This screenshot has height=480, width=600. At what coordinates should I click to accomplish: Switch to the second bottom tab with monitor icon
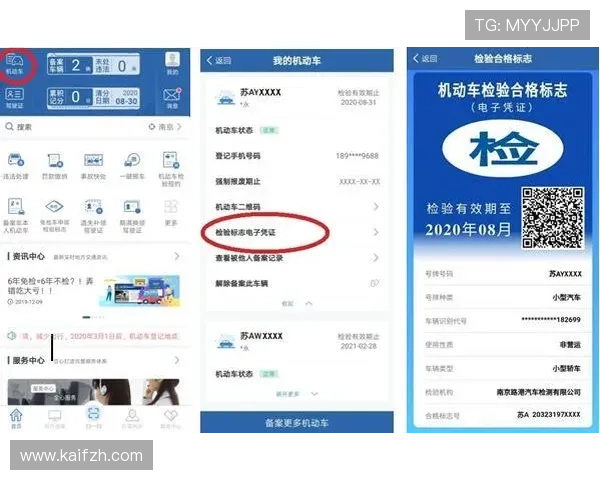[x=54, y=419]
